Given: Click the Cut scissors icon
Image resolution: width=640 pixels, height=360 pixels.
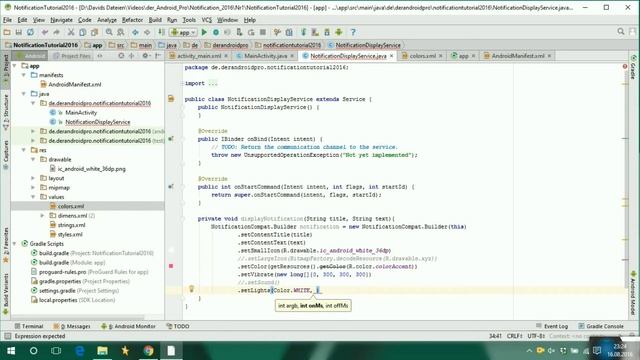Looking at the screenshot, I should pos(71,32).
